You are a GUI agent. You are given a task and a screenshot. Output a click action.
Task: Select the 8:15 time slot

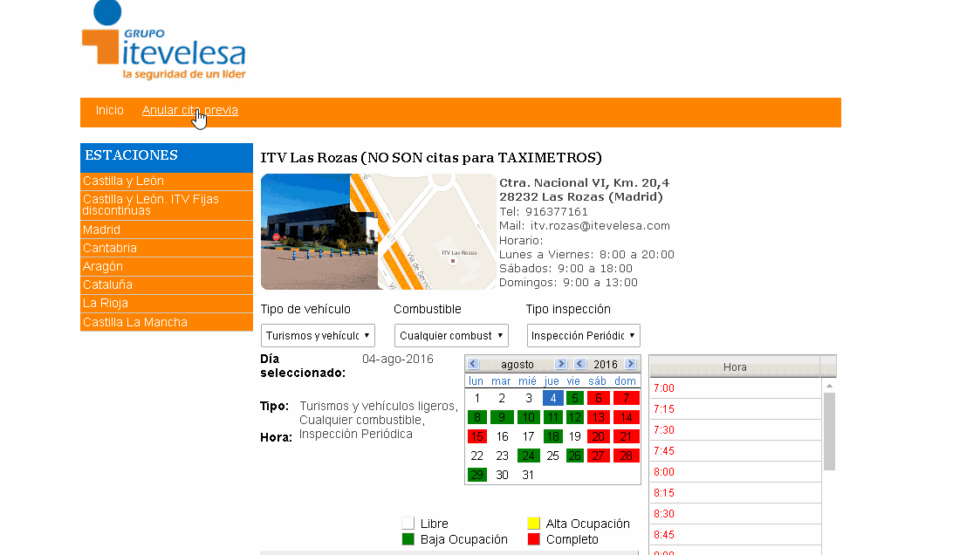coord(735,493)
